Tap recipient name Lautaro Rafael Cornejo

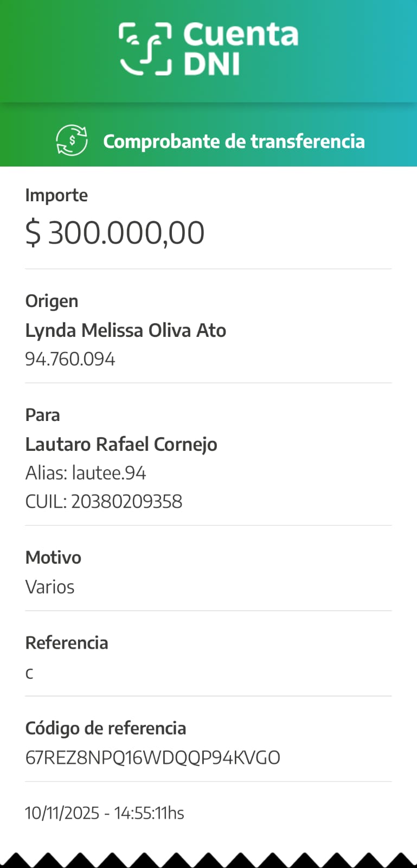point(121,444)
